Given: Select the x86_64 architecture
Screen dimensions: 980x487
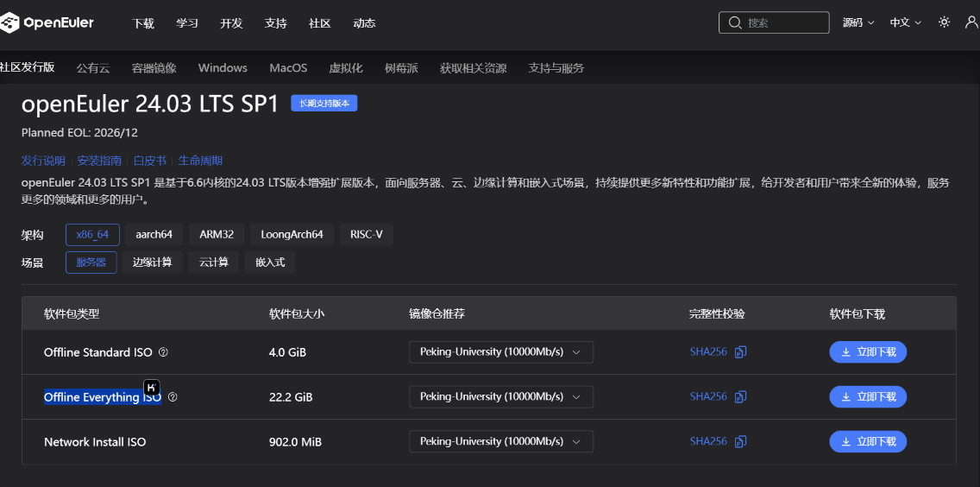Looking at the screenshot, I should tap(92, 235).
